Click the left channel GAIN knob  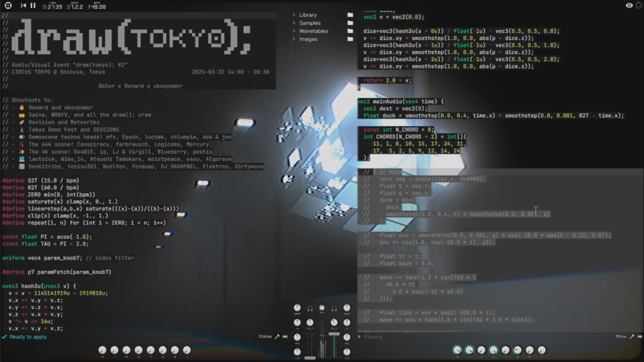[298, 308]
